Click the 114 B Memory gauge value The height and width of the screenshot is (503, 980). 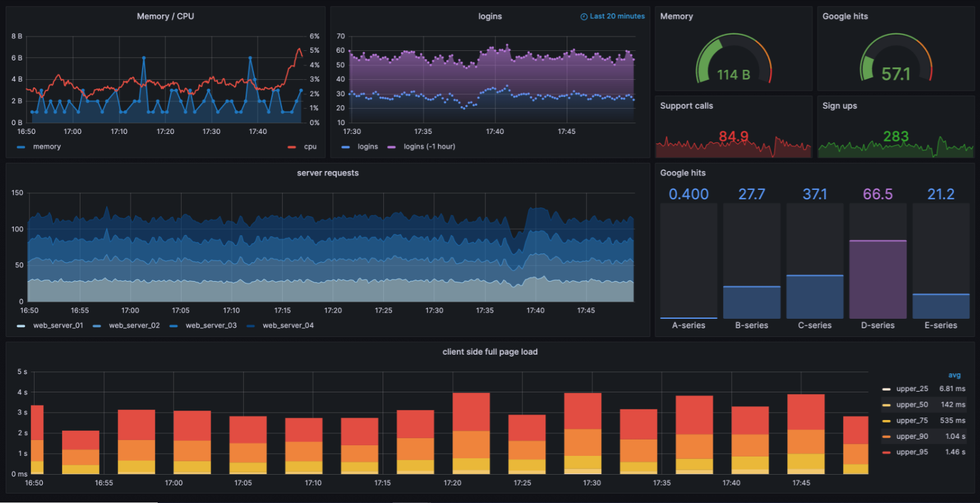[734, 75]
